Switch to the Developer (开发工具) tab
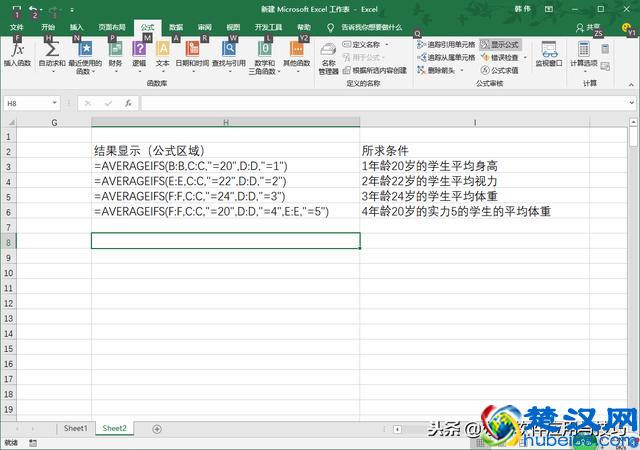The height and width of the screenshot is (450, 640). tap(268, 27)
